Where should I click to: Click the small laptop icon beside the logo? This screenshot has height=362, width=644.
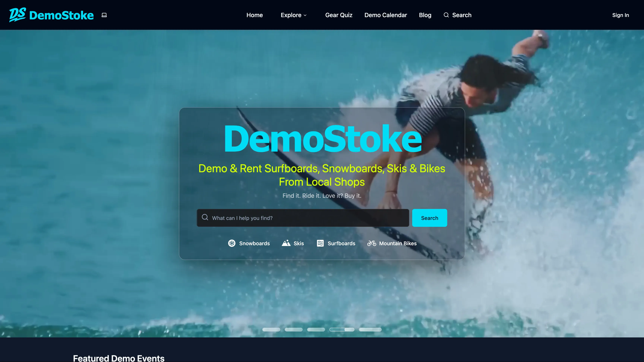click(104, 15)
